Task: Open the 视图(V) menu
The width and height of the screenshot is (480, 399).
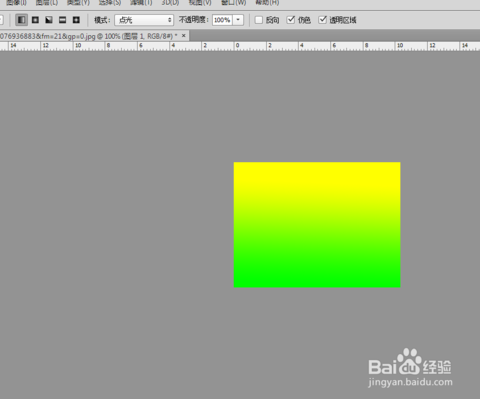Action: coord(200,3)
